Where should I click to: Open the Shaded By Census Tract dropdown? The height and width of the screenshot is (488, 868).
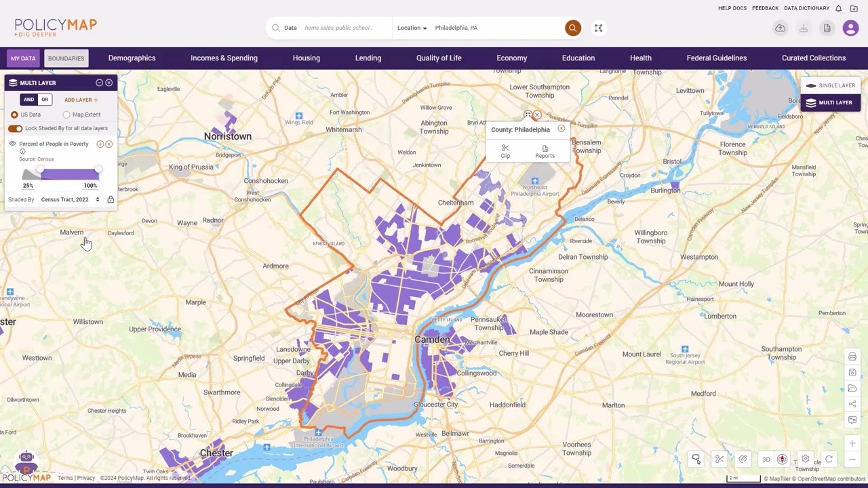point(70,199)
